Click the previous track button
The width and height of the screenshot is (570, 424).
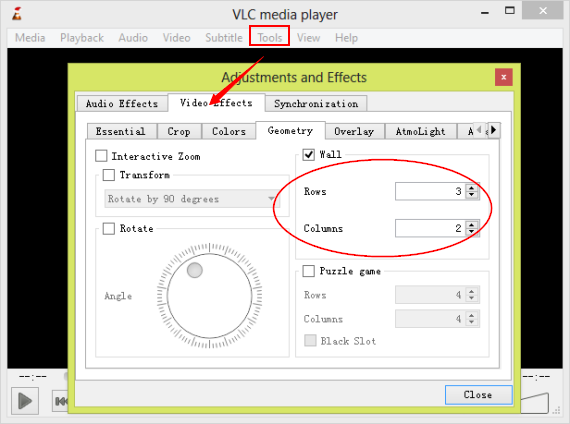(60, 401)
